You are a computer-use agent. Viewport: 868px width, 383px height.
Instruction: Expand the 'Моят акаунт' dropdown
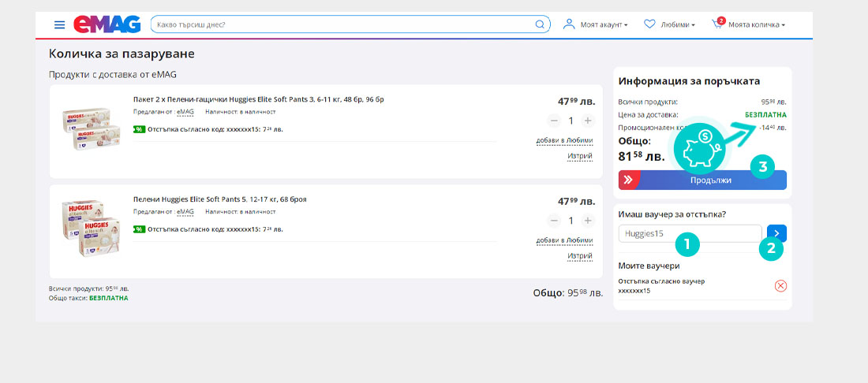coord(604,25)
